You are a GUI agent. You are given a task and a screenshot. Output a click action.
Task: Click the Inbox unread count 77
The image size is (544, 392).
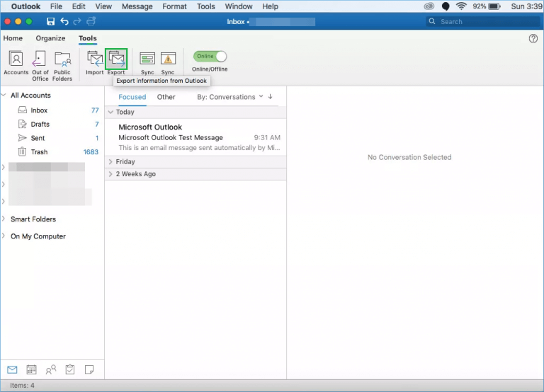tap(95, 110)
